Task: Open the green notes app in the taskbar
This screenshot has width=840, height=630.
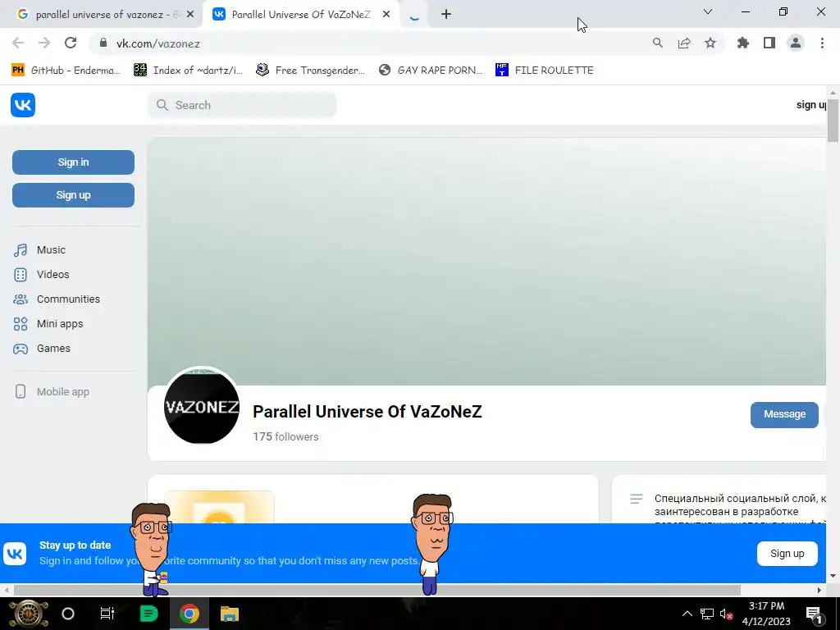Action: click(148, 614)
